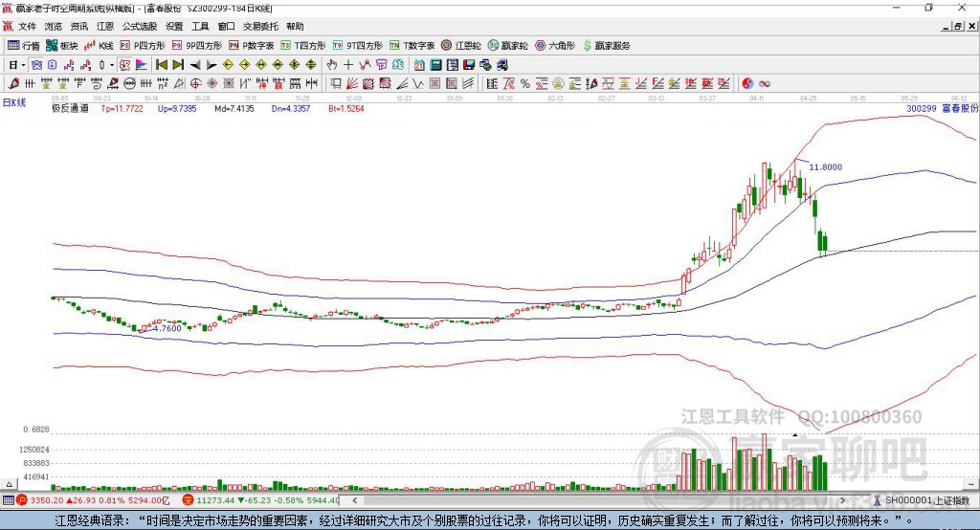This screenshot has height=530, width=980.
Task: Open the 公式选股 menu
Action: pos(139,27)
